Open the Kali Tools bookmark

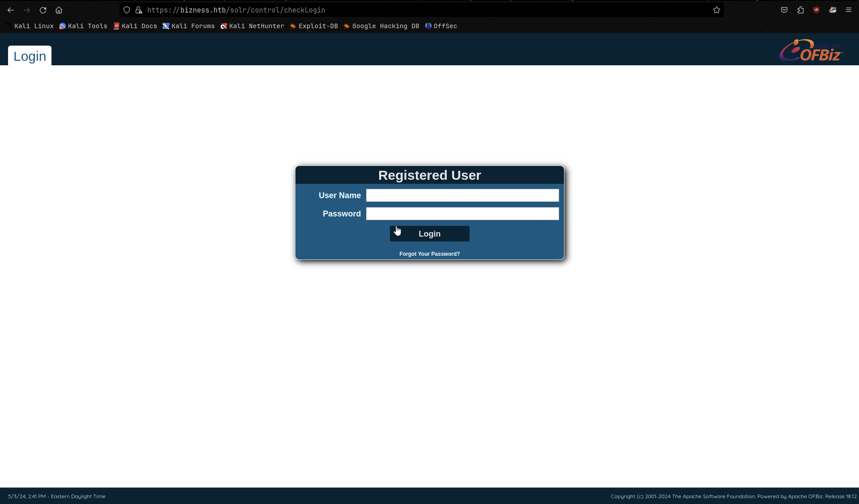[83, 26]
